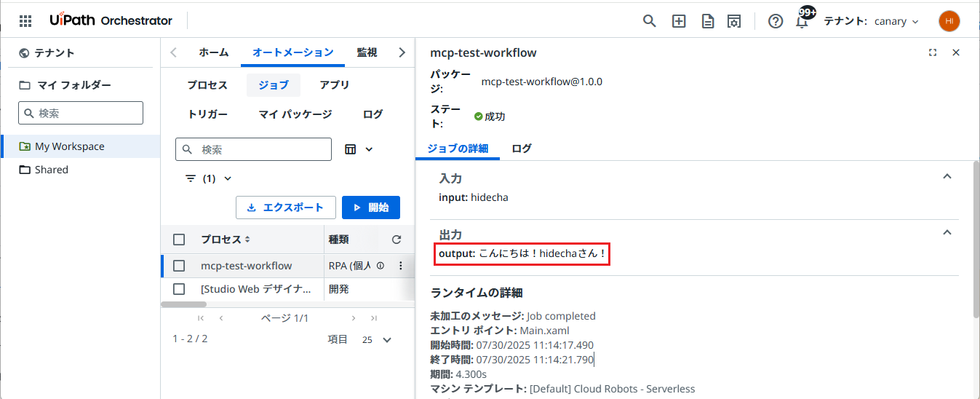Open the ログ sub-tab in automation
Viewport: 980px width, 399px height.
coord(373,114)
